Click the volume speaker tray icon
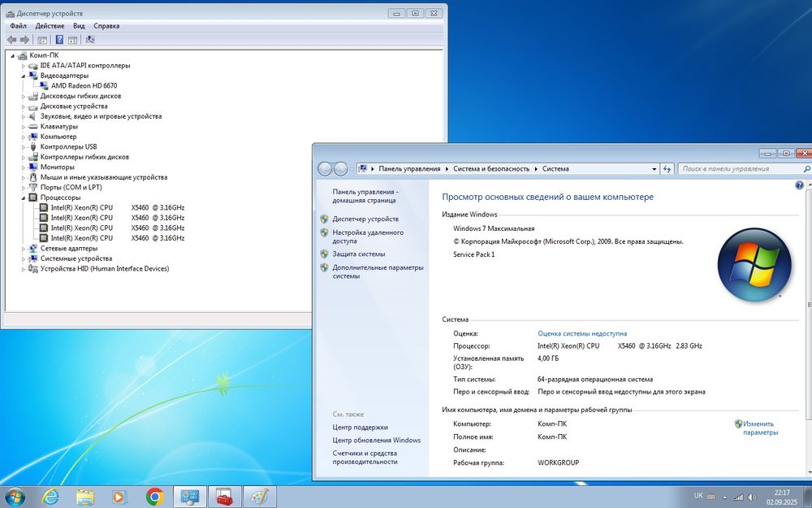The width and height of the screenshot is (812, 508). pos(752,497)
